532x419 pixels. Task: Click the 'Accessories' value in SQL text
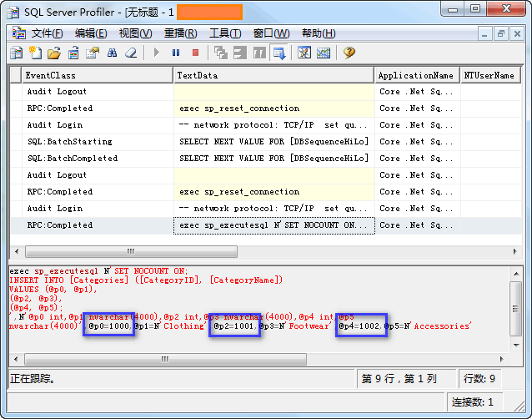(x=441, y=326)
